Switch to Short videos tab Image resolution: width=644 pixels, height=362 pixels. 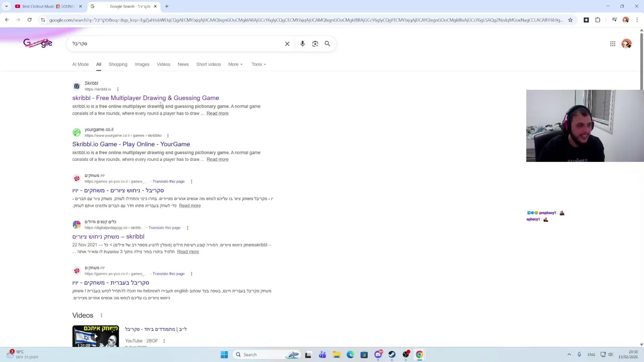click(208, 64)
